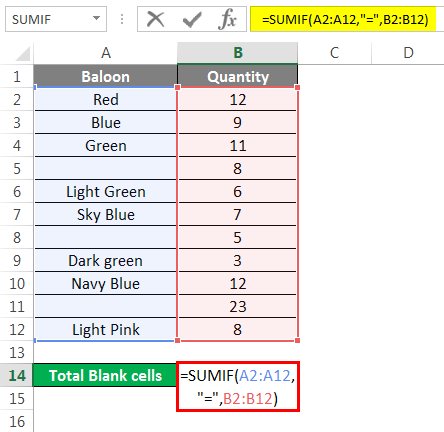Select column A header

105,53
